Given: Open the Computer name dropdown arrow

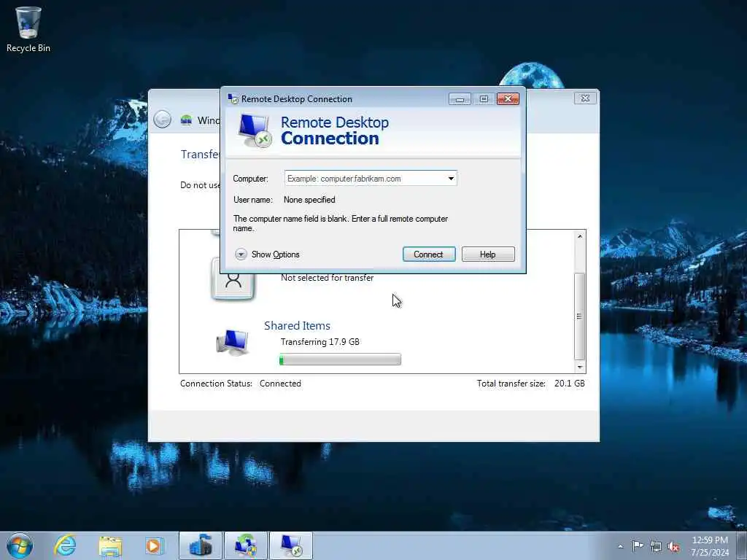Looking at the screenshot, I should [451, 179].
